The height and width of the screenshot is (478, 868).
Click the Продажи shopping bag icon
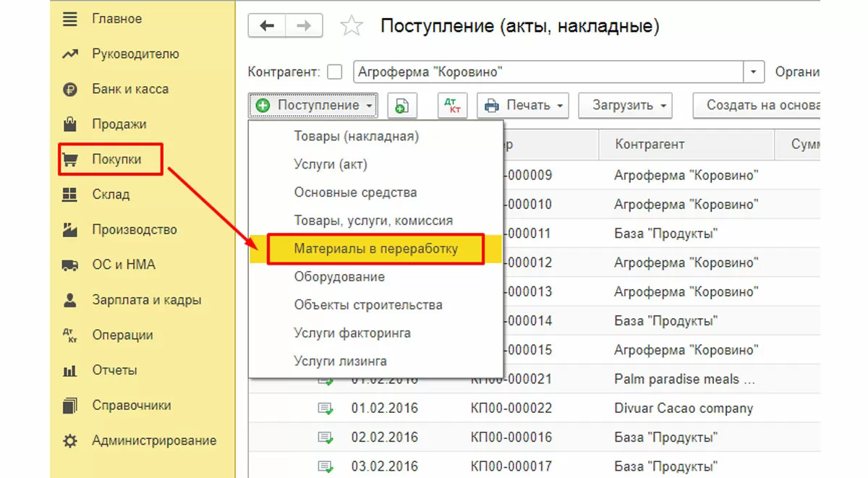tap(70, 124)
